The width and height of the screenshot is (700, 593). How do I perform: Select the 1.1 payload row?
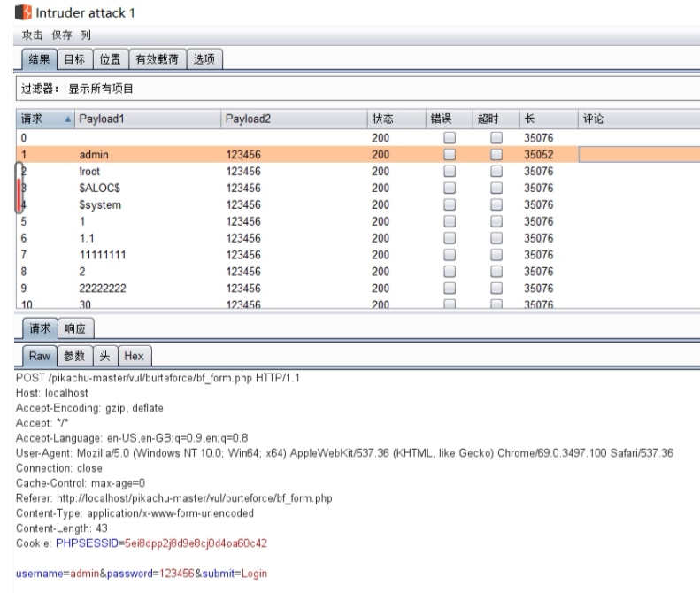click(x=358, y=238)
